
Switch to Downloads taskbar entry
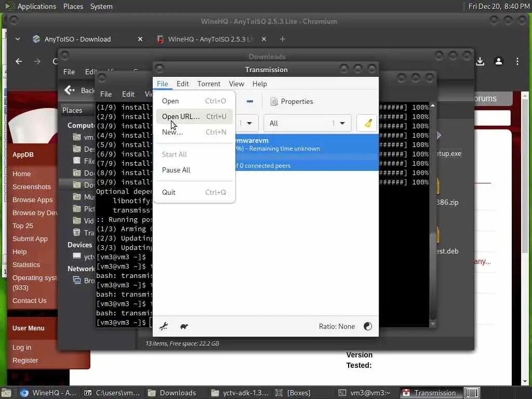[x=173, y=393]
